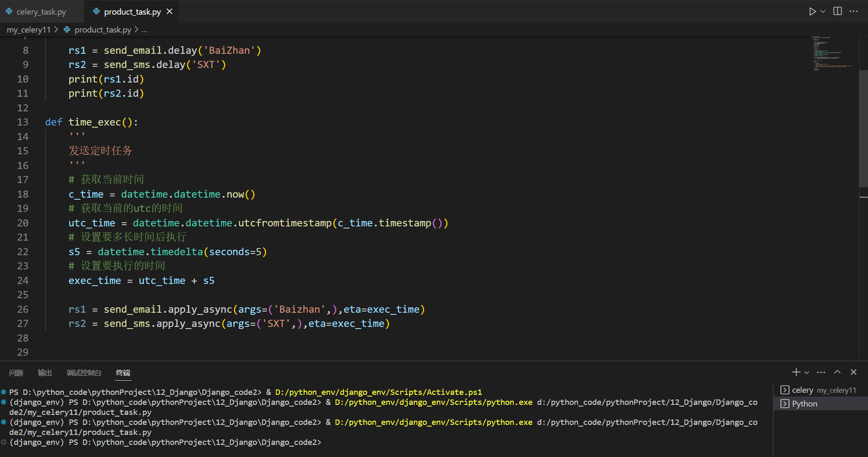Click the current terminal prompt line
Image resolution: width=868 pixels, height=457 pixels.
[x=165, y=442]
